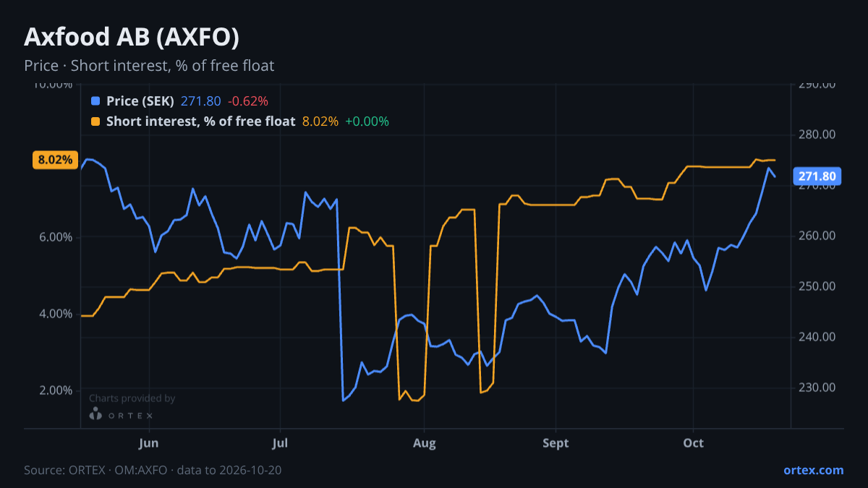Screen dimensions: 868x488
Task: Click the 6.00% left axis label
Action: [x=55, y=237]
